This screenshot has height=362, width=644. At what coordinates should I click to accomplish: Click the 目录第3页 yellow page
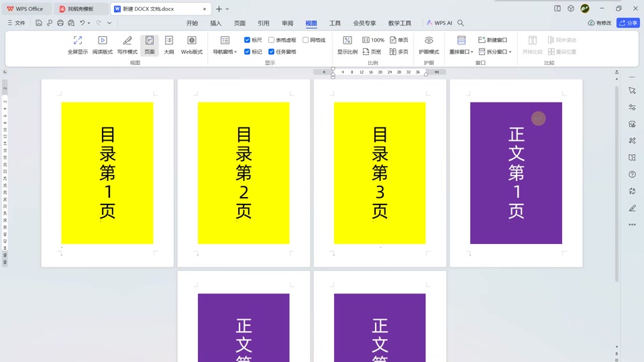pos(380,173)
